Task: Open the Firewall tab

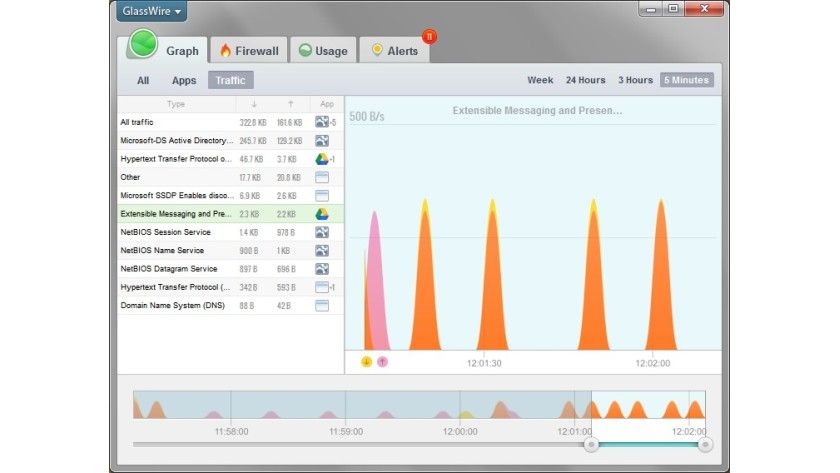Action: click(249, 51)
